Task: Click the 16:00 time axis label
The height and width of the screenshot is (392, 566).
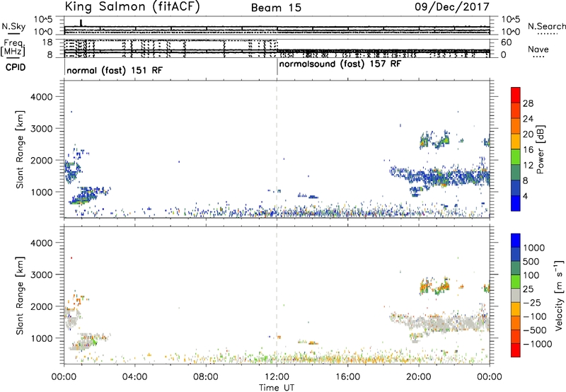Action: pos(347,377)
